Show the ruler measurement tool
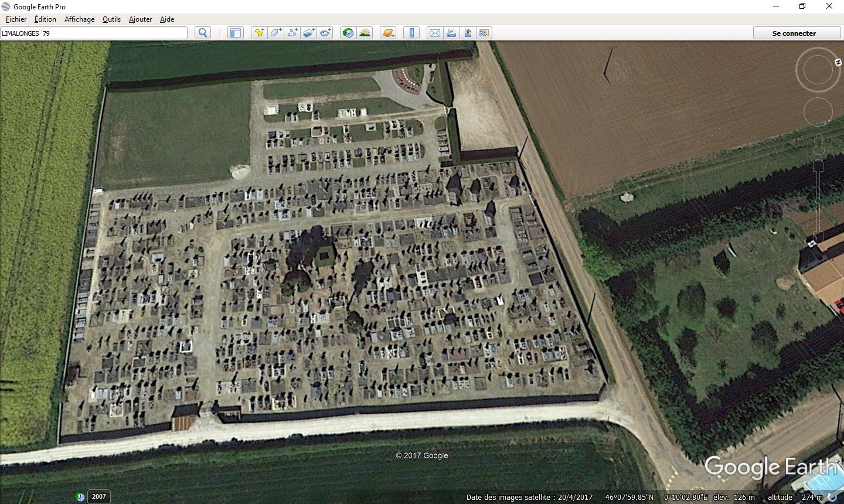Screen dimensions: 844x504 (411, 33)
